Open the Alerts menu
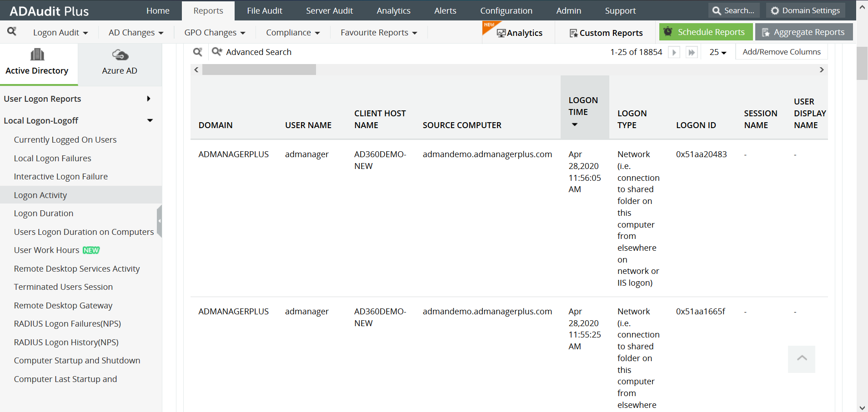868x412 pixels. tap(444, 10)
